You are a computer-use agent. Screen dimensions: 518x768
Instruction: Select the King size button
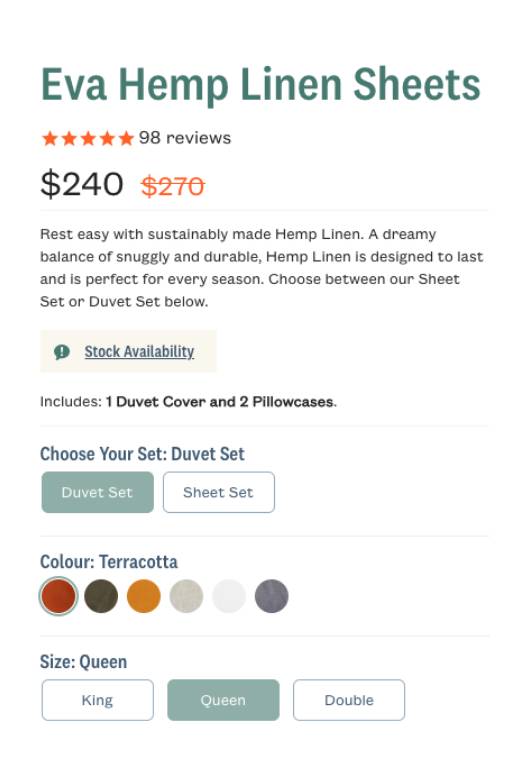97,700
